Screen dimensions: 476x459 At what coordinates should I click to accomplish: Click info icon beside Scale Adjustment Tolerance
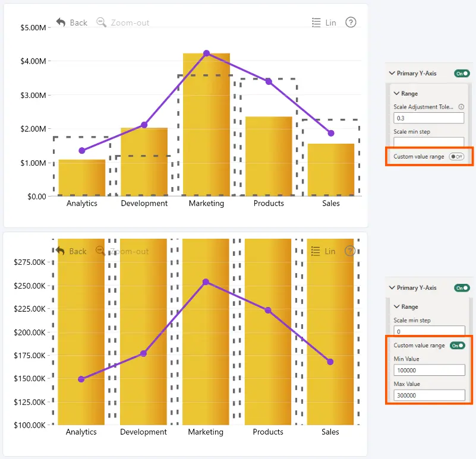pyautogui.click(x=461, y=106)
